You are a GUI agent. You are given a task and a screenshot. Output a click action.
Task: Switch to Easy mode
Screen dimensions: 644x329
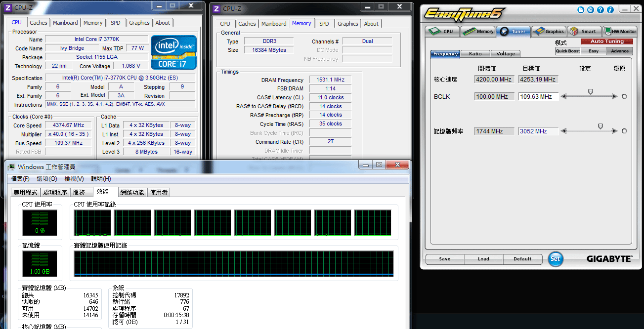pos(594,51)
